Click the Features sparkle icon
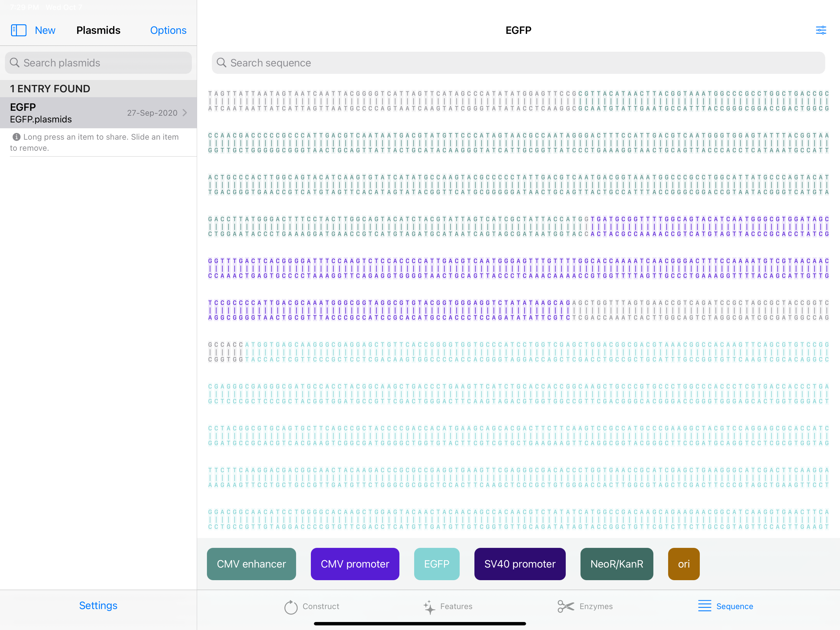The image size is (840, 630). tap(429, 607)
